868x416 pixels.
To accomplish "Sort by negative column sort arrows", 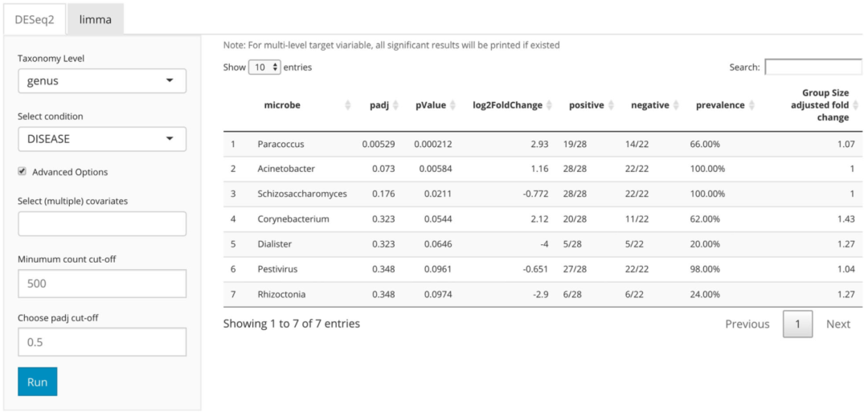I will [x=675, y=105].
